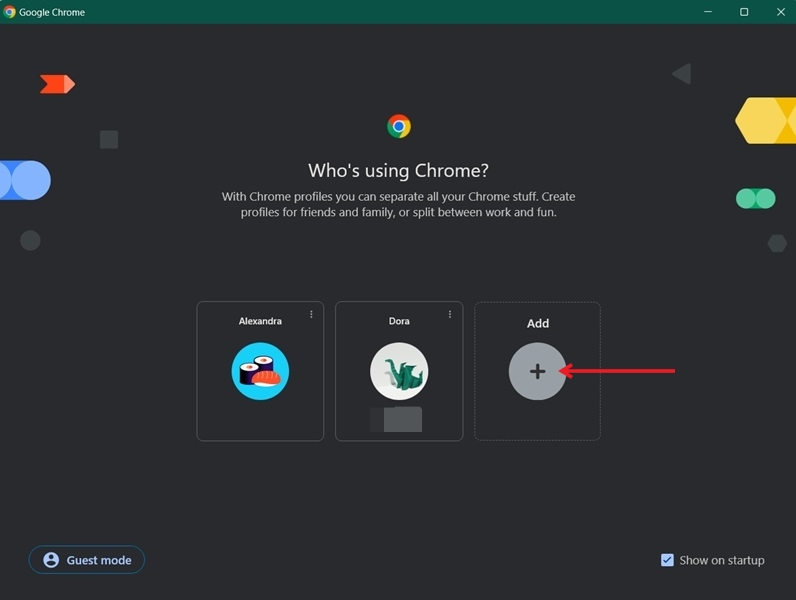
Task: Toggle the Show on startup checkbox
Action: 667,560
